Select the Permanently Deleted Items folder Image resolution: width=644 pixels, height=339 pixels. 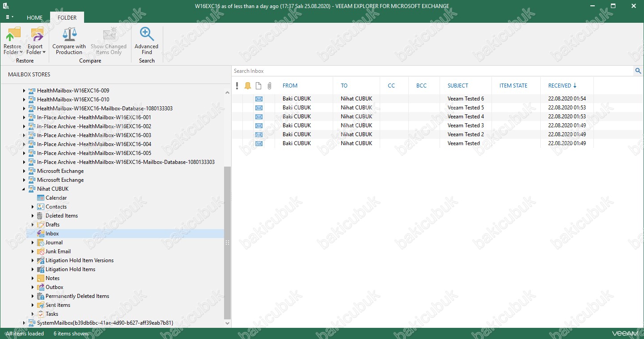tap(77, 296)
